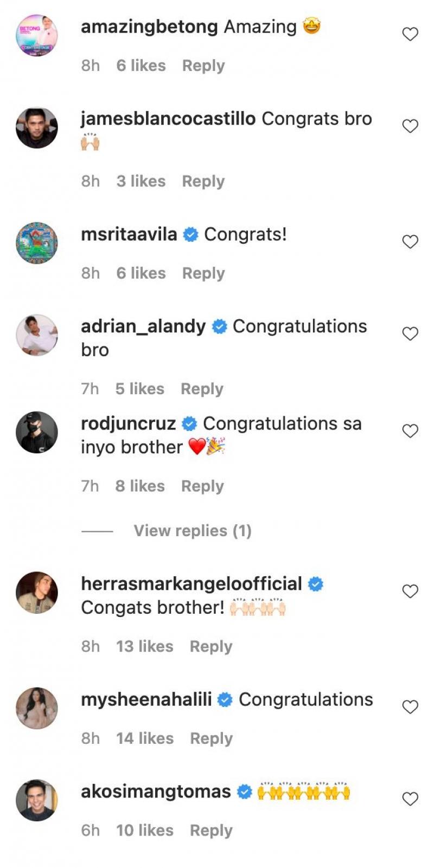This screenshot has width=434, height=868.
Task: Tap the heart on msritaavila's comment
Action: (x=410, y=241)
